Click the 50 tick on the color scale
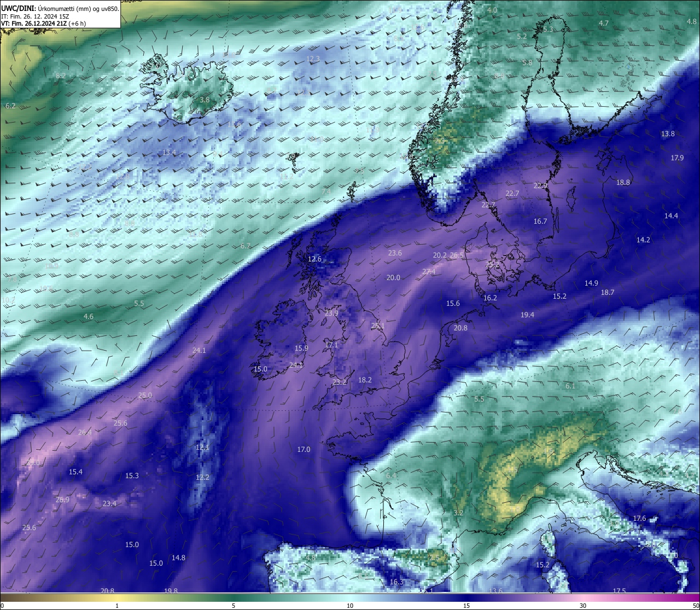Screen dimensions: 700x610 (x=695, y=606)
